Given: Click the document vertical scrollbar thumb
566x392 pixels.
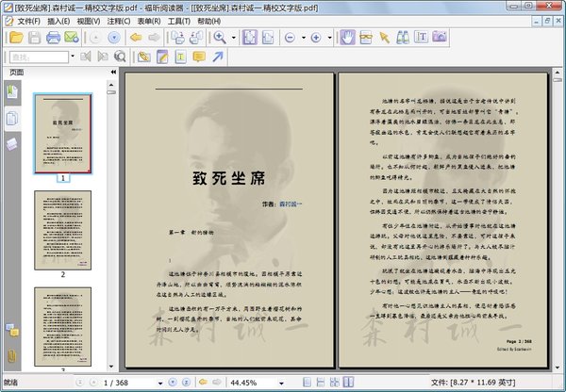Looking at the screenshot, I should [558, 80].
